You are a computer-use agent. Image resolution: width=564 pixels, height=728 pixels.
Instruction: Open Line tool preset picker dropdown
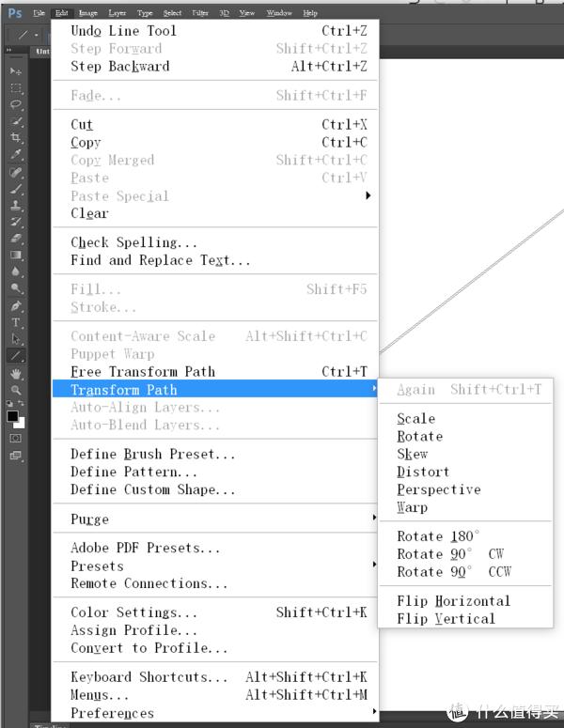click(37, 35)
